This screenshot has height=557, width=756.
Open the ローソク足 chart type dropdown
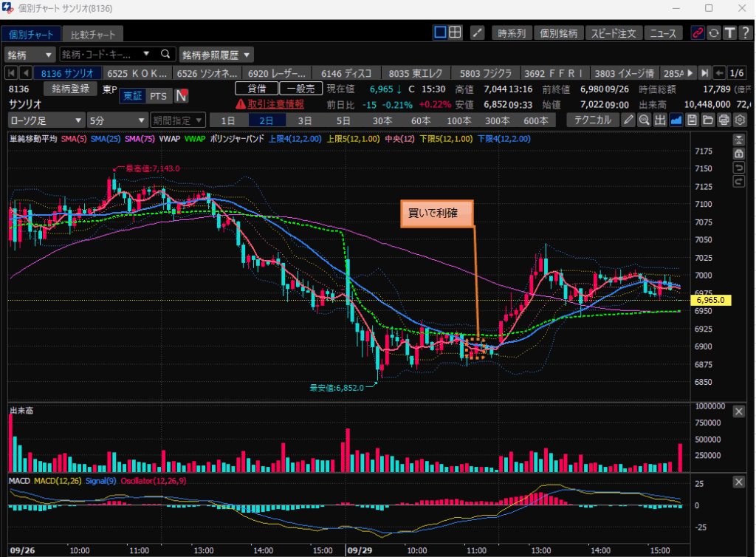pyautogui.click(x=47, y=120)
